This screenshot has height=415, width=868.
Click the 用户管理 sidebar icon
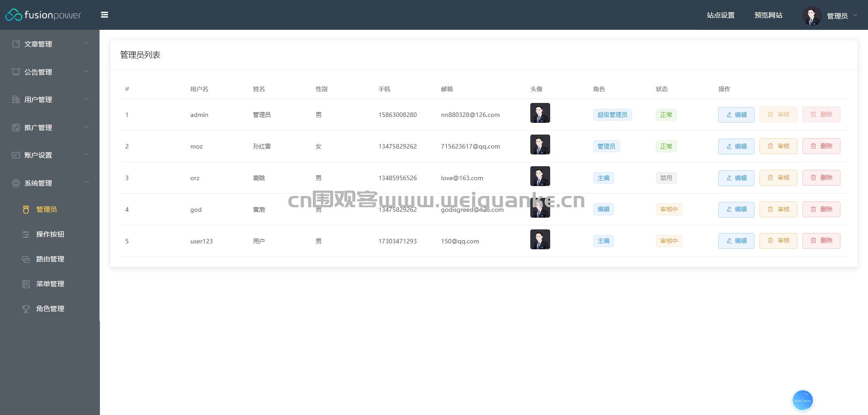[x=16, y=99]
